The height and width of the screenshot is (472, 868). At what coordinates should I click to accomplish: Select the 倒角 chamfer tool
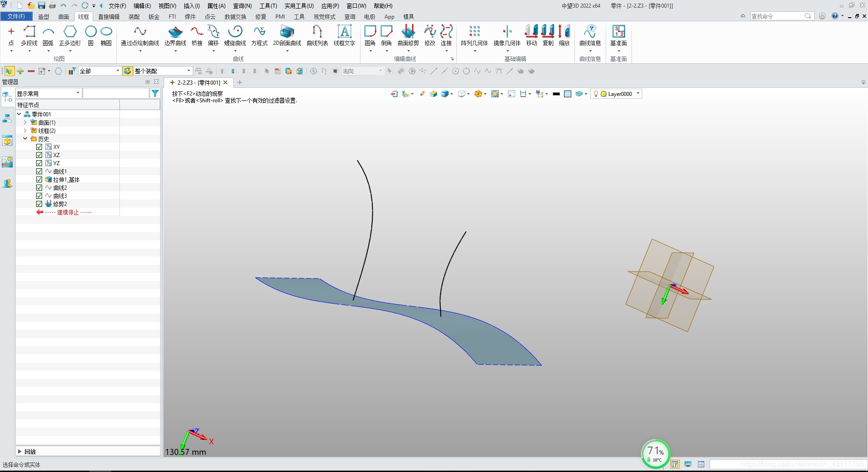(386, 35)
